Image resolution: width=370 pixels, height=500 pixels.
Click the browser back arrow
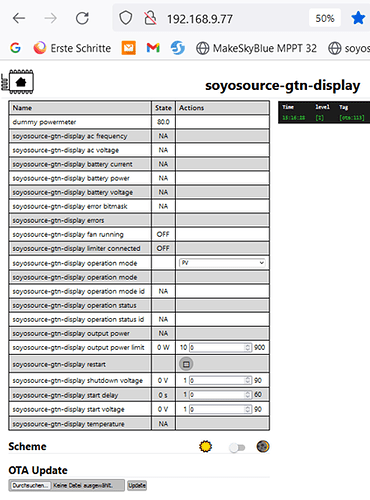point(19,18)
